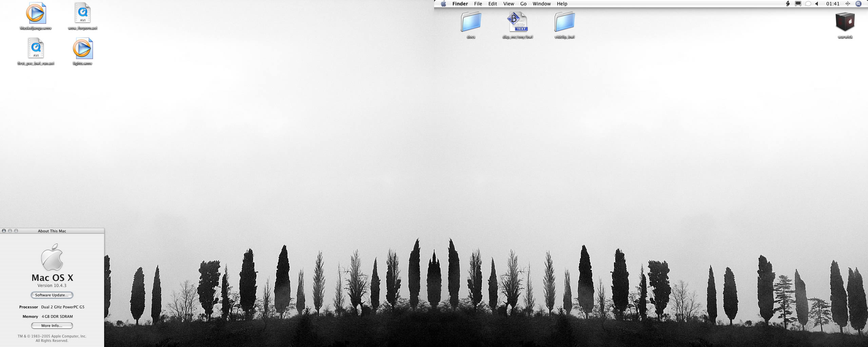This screenshot has width=868, height=347.
Task: Select the warwick drive icon
Action: pyautogui.click(x=845, y=22)
